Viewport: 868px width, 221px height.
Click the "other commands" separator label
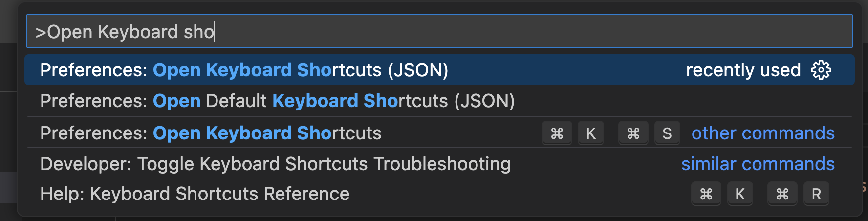pos(763,133)
